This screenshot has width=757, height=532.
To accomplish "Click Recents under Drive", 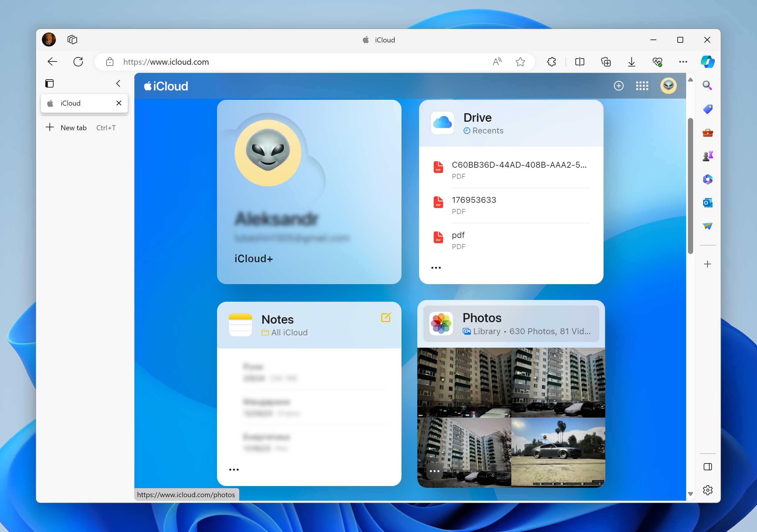I will [483, 131].
